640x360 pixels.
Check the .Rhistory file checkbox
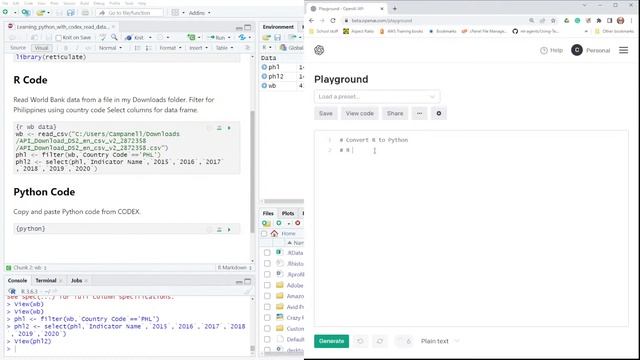tap(267, 264)
